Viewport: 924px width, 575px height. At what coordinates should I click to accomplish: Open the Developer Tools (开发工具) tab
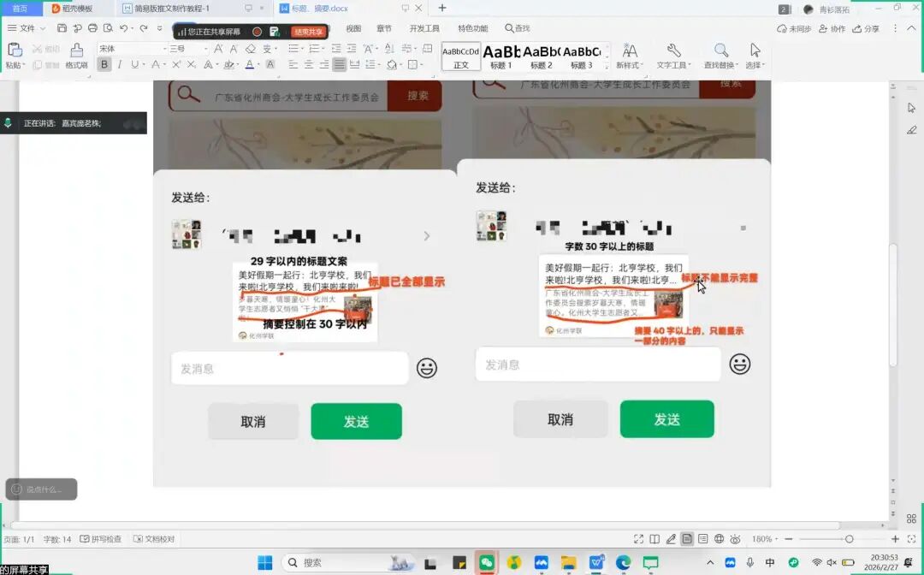(424, 28)
